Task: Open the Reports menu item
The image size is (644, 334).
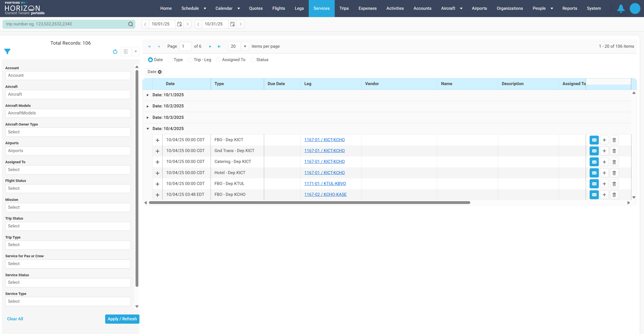Action: pos(570,8)
